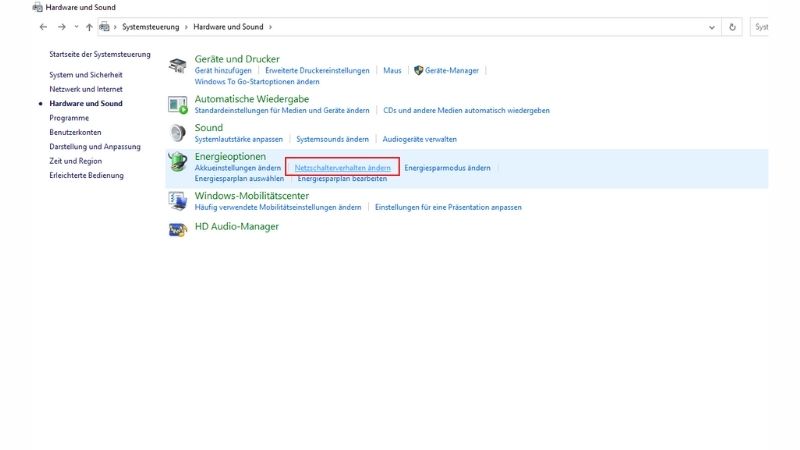Open Zeit und Region in sidebar
This screenshot has width=800, height=450.
pyautogui.click(x=76, y=161)
